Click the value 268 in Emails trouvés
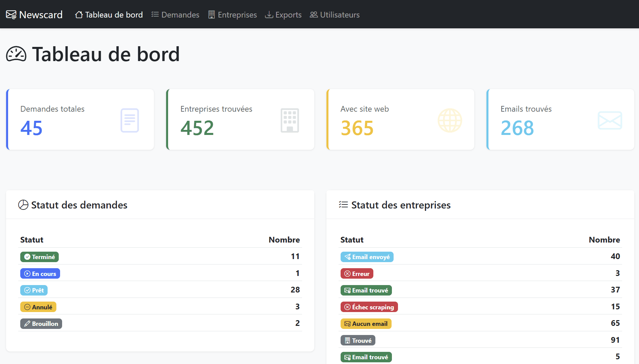This screenshot has width=639, height=364. pyautogui.click(x=517, y=128)
